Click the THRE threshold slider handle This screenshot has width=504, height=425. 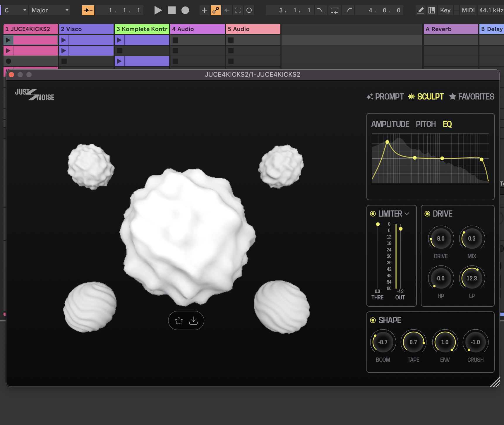click(378, 224)
